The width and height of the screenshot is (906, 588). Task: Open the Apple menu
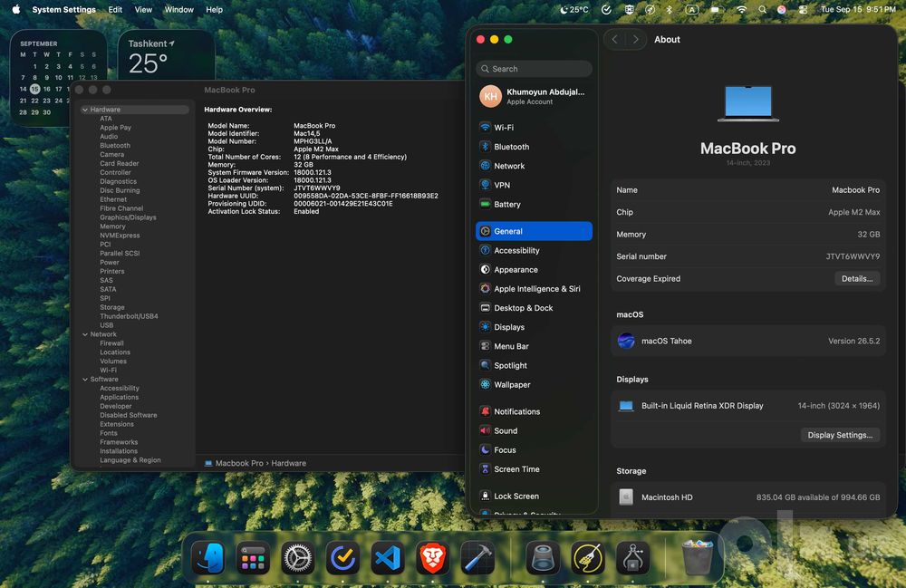pos(16,9)
